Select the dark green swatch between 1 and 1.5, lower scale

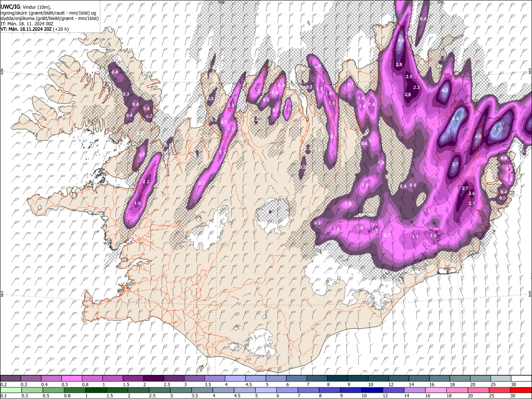pos(96,390)
